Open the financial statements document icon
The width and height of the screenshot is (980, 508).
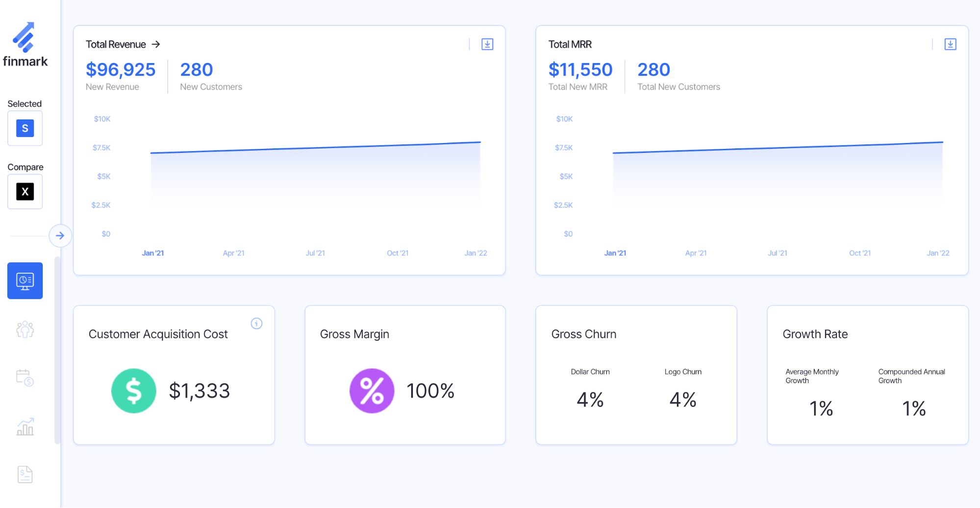click(x=25, y=474)
